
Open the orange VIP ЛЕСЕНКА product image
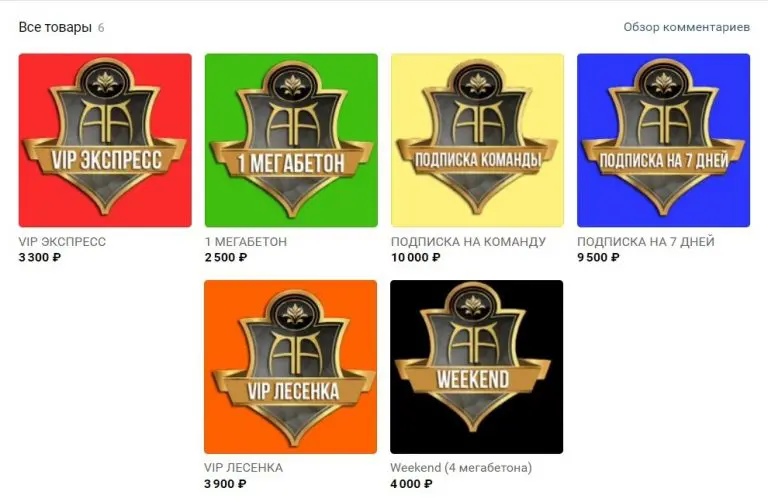(x=290, y=367)
